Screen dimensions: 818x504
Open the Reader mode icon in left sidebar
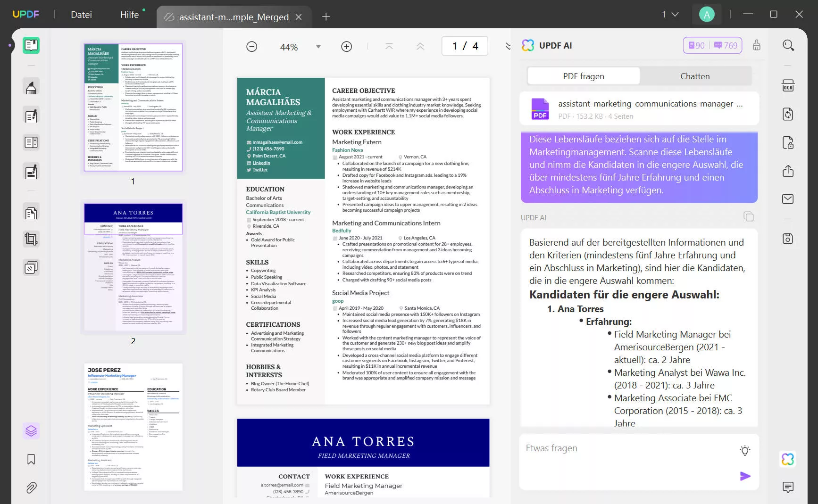tap(31, 45)
